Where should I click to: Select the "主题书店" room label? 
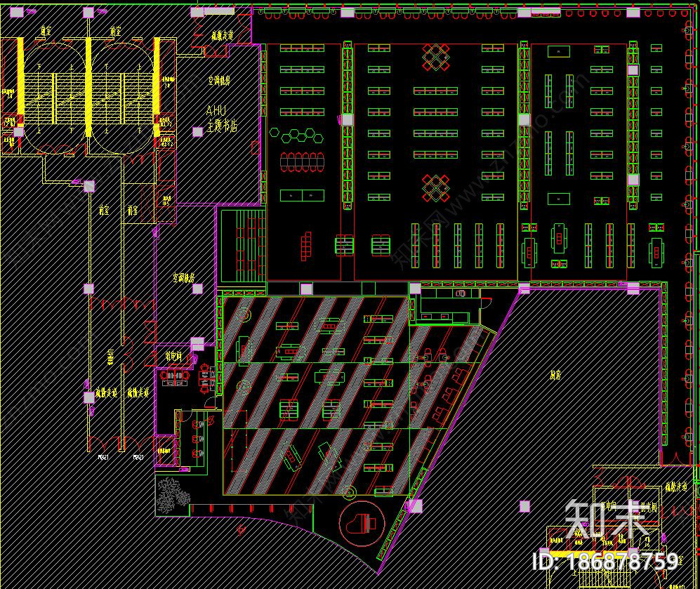[222, 125]
